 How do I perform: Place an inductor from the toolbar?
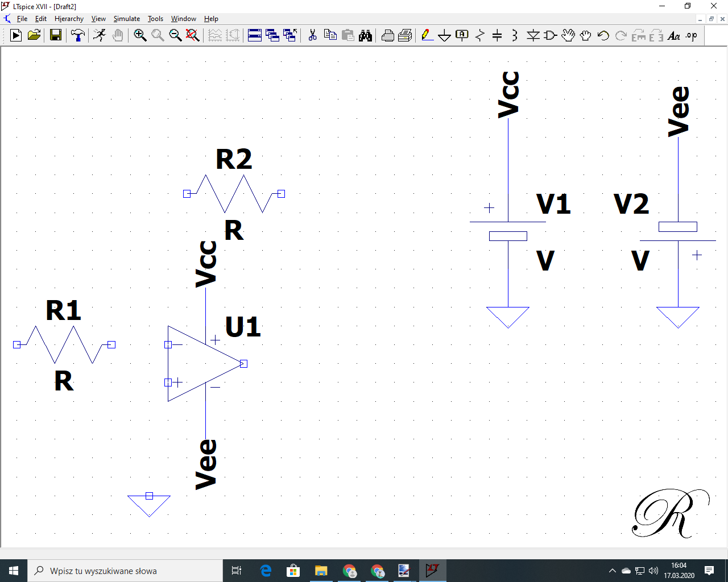click(515, 35)
